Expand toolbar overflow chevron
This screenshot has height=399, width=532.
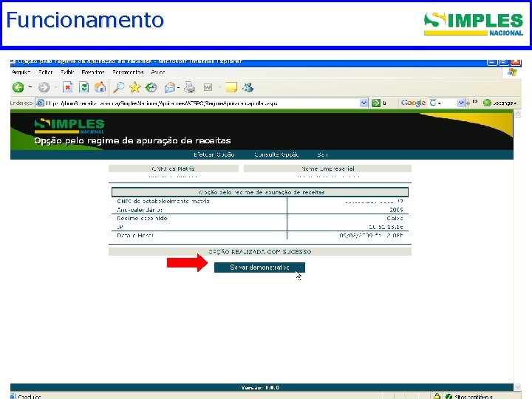click(475, 102)
